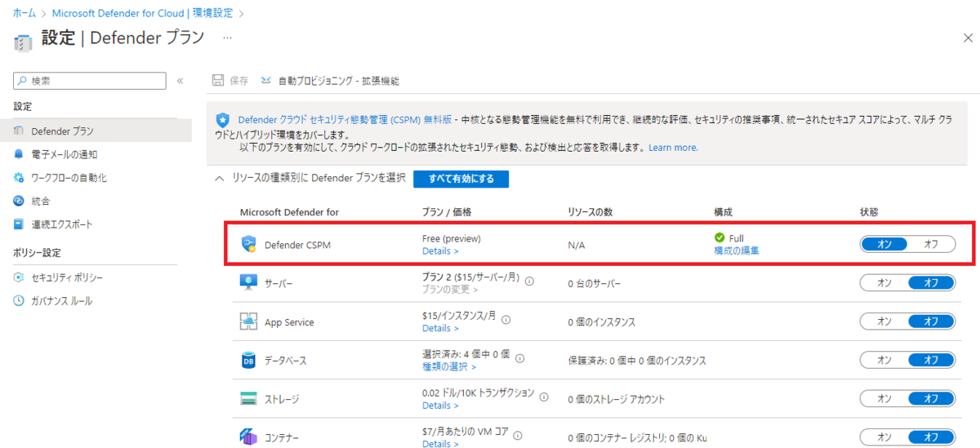Click the Defender プラン sidebar icon

[19, 131]
